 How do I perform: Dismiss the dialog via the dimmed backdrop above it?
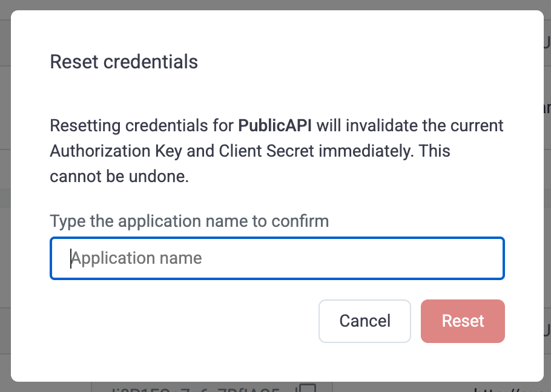(x=275, y=5)
